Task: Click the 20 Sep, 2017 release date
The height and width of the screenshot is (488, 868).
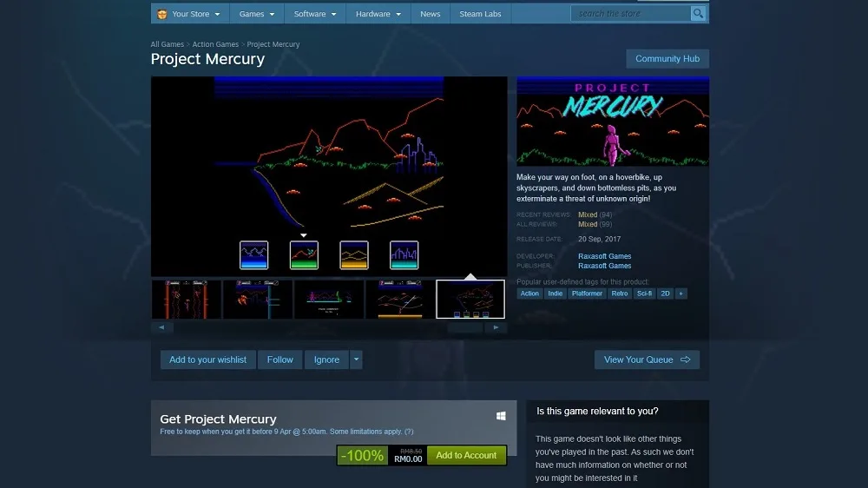Action: click(599, 240)
